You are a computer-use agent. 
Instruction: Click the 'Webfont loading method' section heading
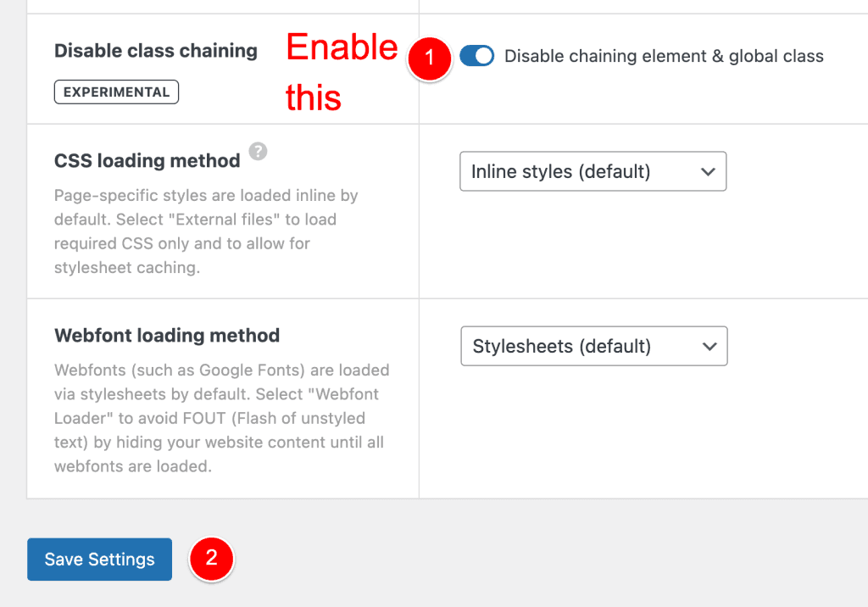click(166, 336)
